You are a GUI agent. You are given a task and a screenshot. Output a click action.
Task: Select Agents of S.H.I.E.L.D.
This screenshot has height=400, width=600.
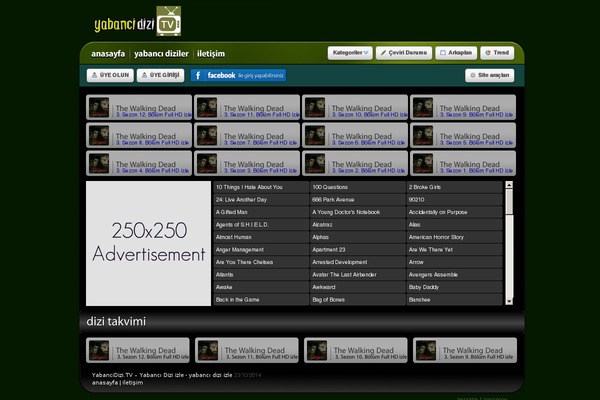click(x=261, y=225)
